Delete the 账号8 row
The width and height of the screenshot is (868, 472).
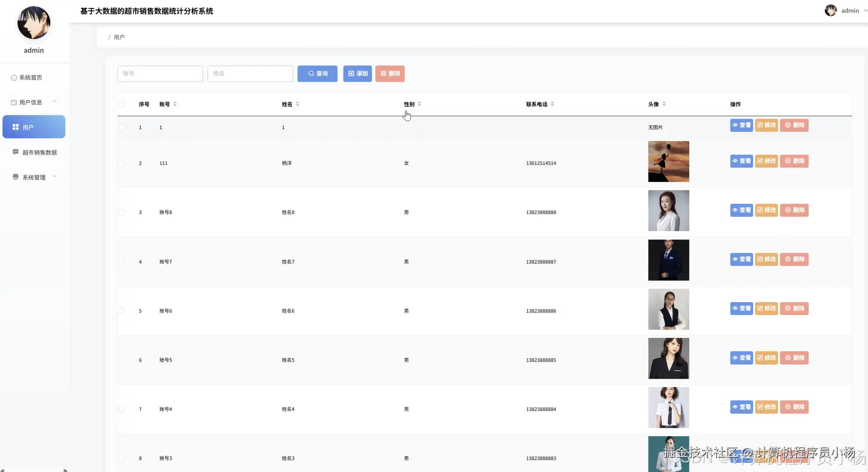click(794, 210)
